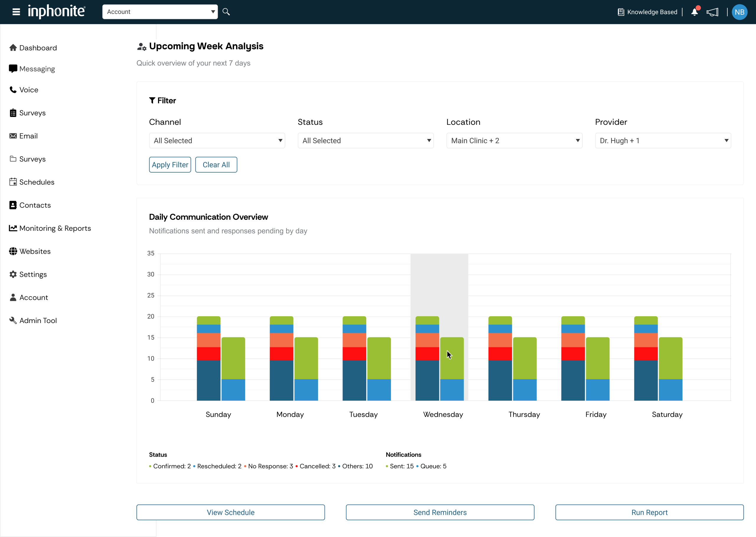Click the Send Reminders button
Viewport: 756px width, 537px height.
pyautogui.click(x=440, y=512)
